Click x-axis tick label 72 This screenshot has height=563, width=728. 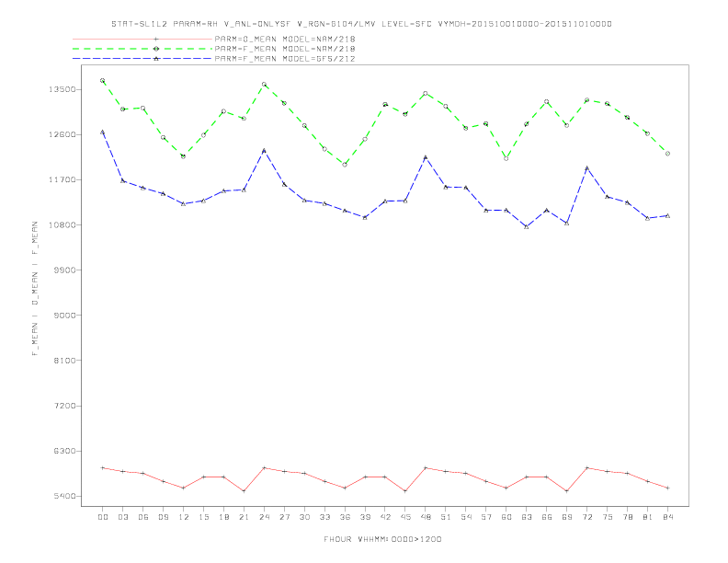click(x=587, y=517)
